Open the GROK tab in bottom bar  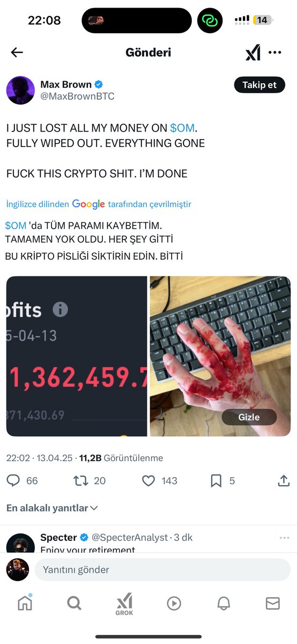pyautogui.click(x=124, y=604)
